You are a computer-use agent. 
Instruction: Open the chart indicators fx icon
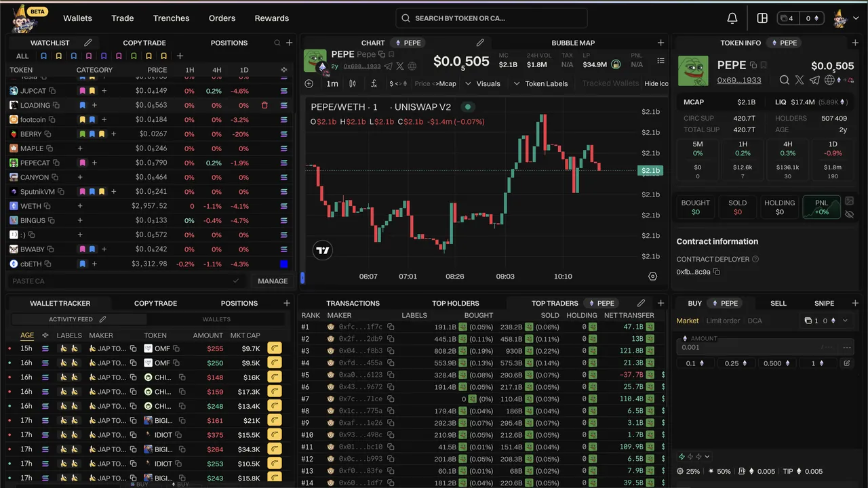[374, 83]
